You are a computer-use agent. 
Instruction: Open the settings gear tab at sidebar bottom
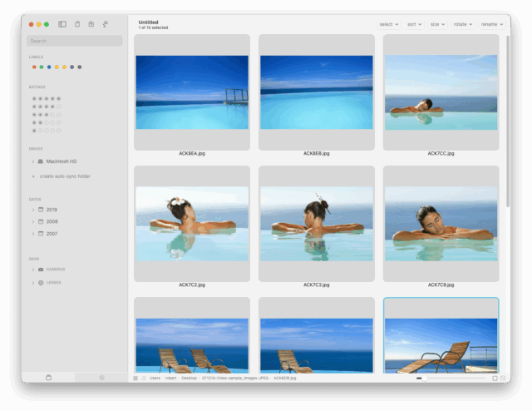click(101, 378)
